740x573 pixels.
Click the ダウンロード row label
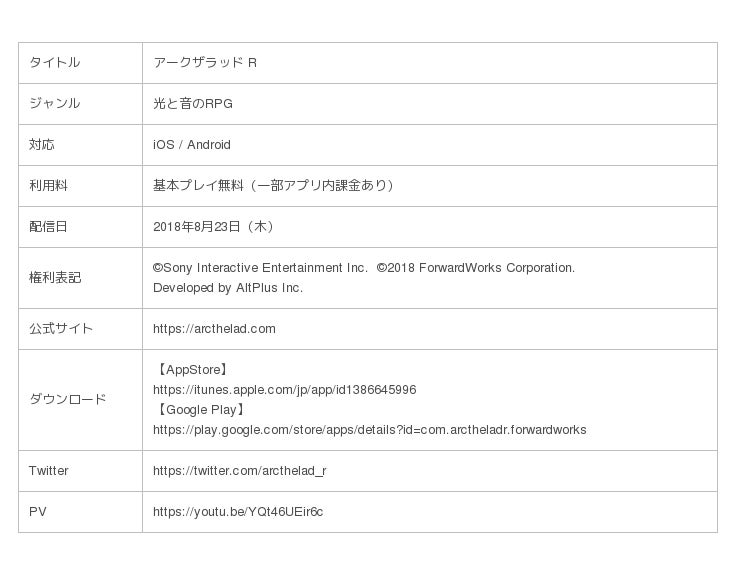(67, 400)
